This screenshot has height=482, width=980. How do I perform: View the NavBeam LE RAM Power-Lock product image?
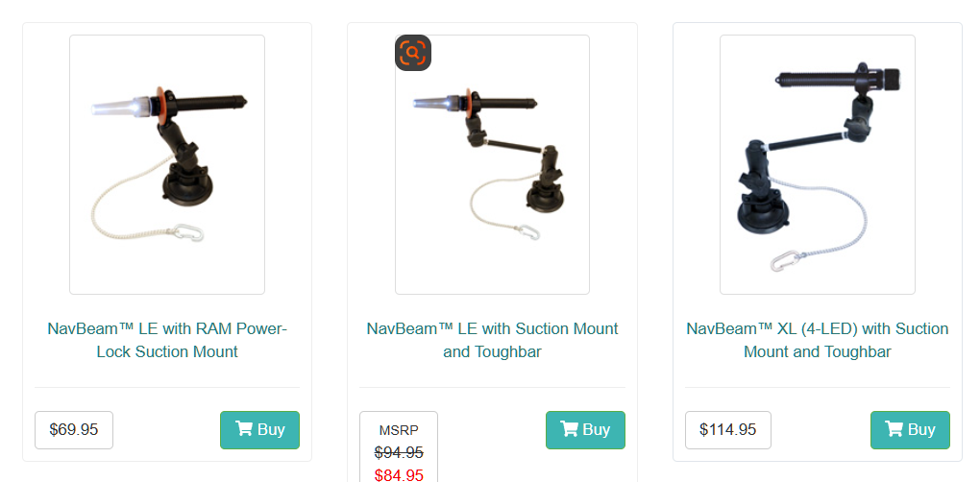167,165
